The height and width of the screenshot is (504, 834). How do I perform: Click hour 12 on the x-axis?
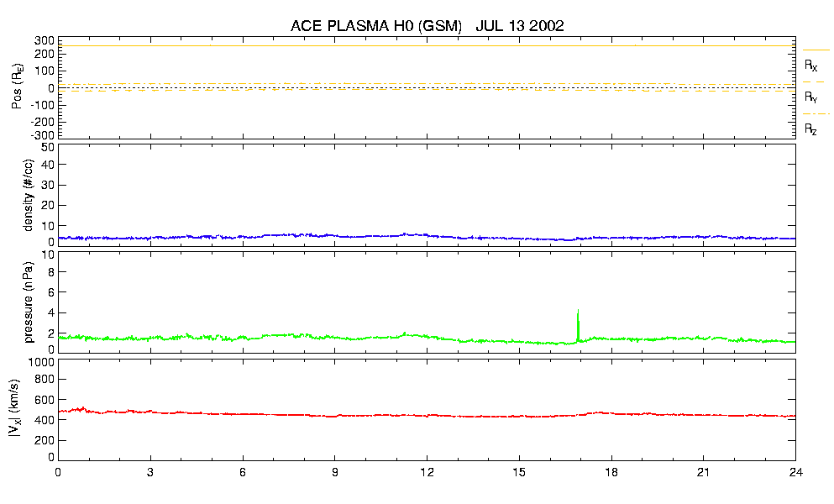pos(427,473)
